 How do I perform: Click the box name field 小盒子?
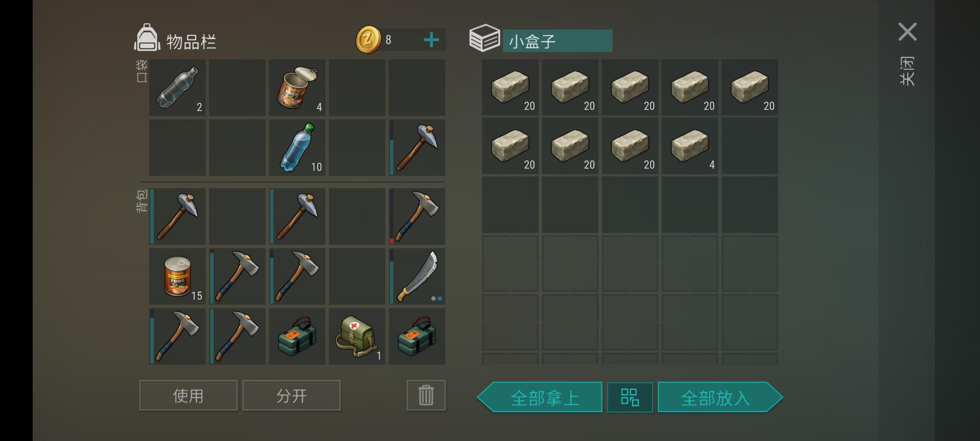(557, 41)
